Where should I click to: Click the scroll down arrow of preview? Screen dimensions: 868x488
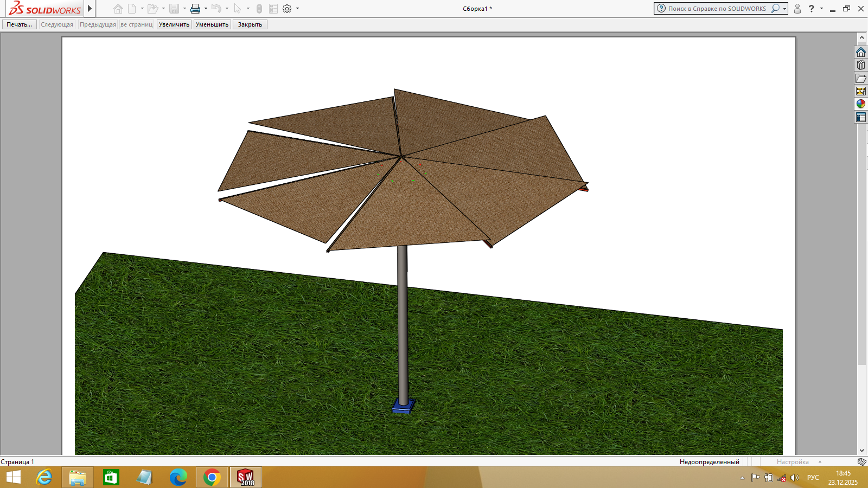tap(861, 451)
